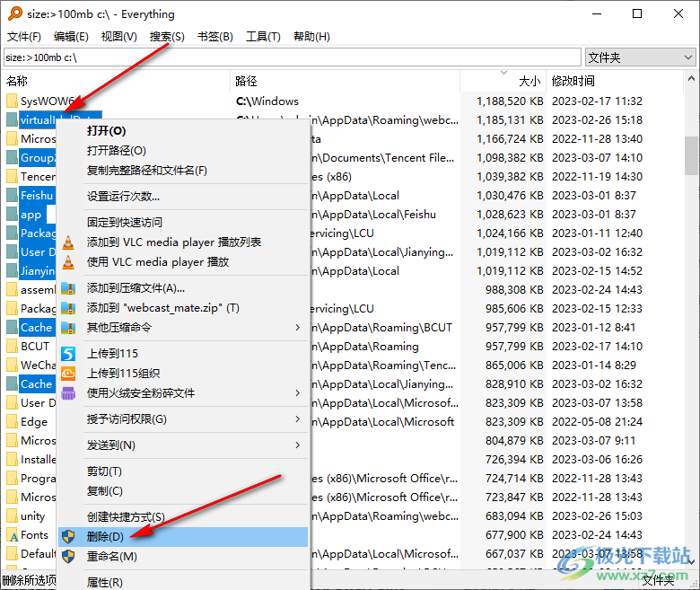This screenshot has height=590, width=700.
Task: Click archive icon next to webcast_mate.zip entry
Action: 68,308
